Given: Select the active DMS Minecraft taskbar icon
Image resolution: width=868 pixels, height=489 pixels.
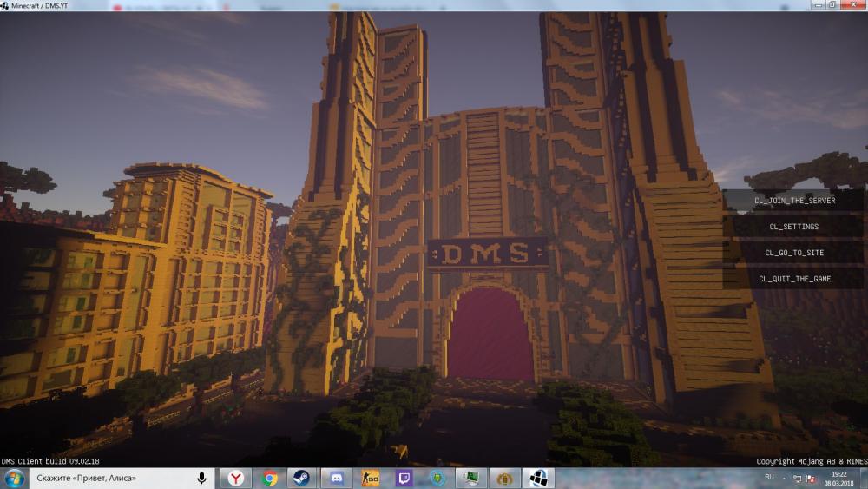Looking at the screenshot, I should tap(538, 479).
